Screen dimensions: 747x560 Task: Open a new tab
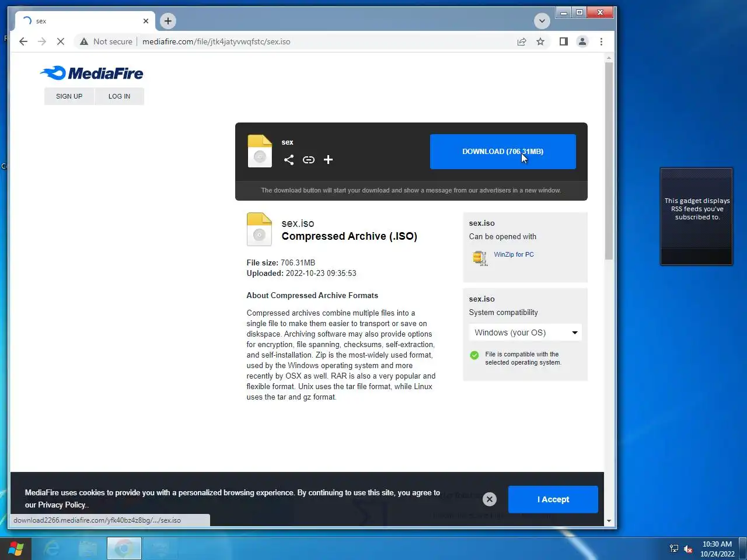pos(168,21)
